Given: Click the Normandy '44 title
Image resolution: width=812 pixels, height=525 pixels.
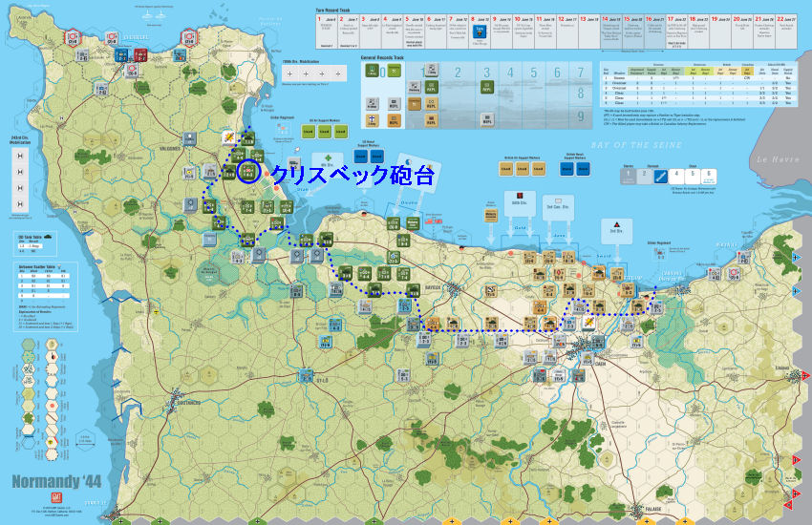Looking at the screenshot, I should point(56,481).
